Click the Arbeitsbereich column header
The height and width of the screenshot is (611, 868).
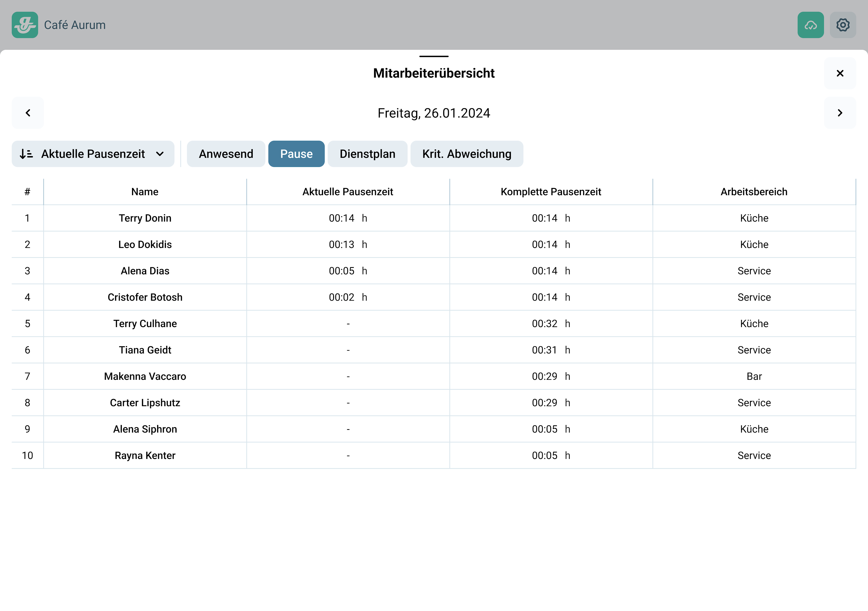[753, 192]
